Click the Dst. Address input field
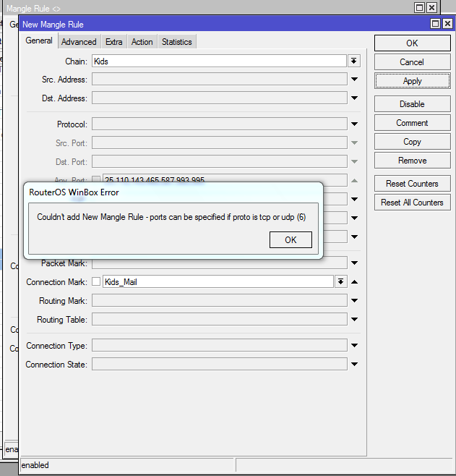 [x=220, y=98]
